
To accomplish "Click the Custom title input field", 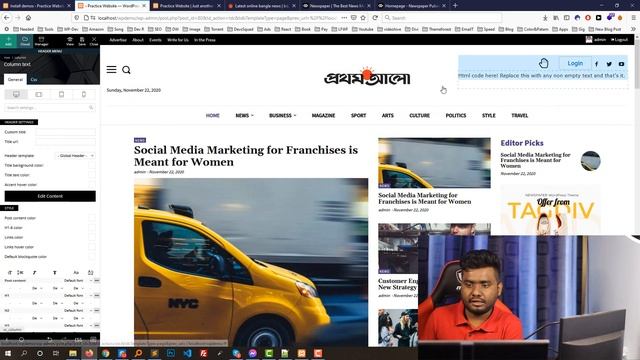I will coord(66,132).
